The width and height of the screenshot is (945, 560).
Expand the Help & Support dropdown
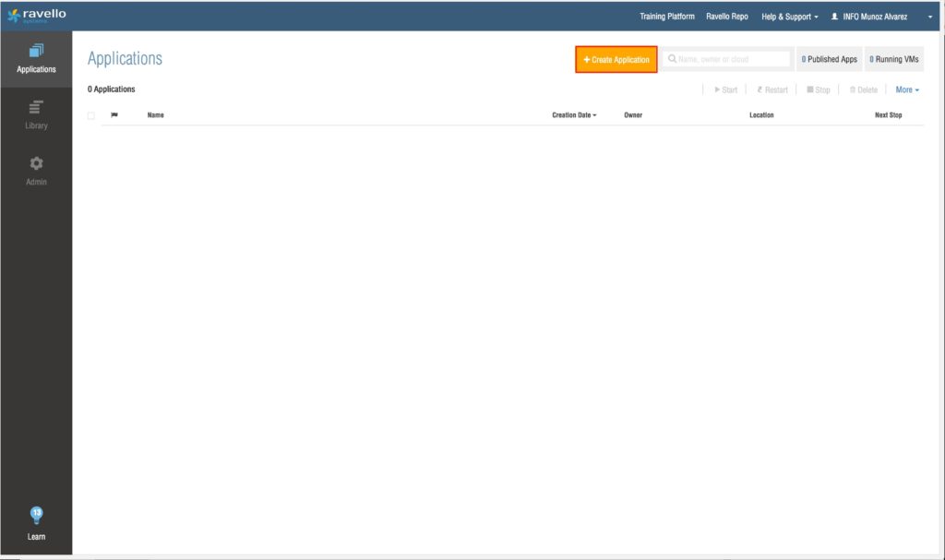tap(789, 17)
